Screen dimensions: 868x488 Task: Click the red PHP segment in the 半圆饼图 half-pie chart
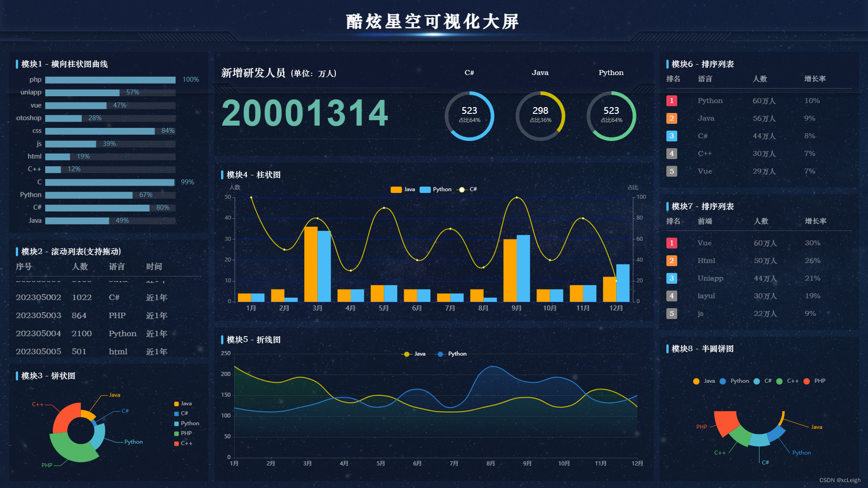[x=726, y=422]
